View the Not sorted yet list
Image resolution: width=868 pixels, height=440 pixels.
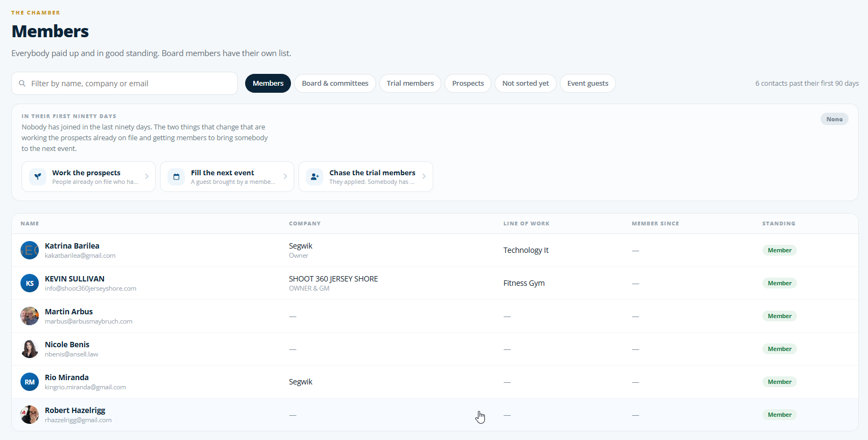(x=525, y=84)
